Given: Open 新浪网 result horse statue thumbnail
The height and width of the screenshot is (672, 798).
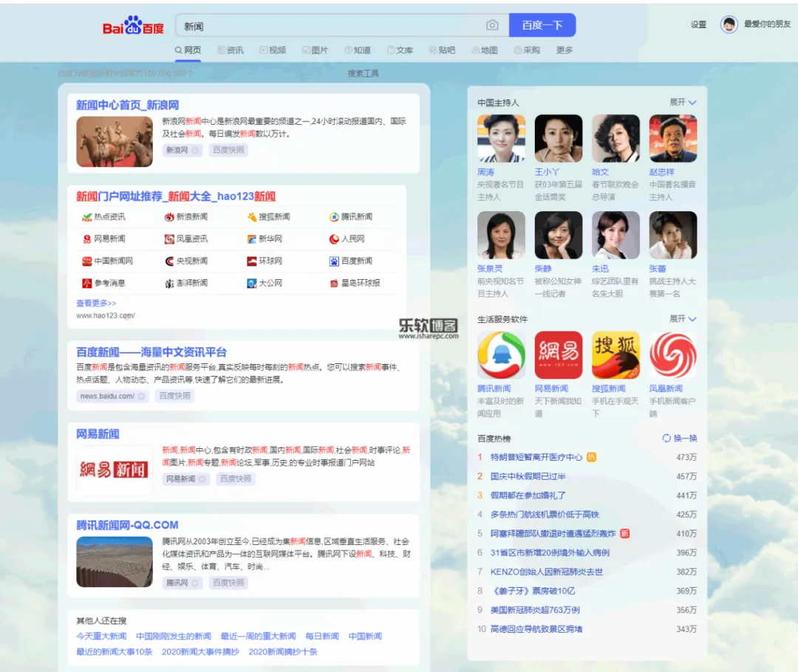Looking at the screenshot, I should [115, 142].
